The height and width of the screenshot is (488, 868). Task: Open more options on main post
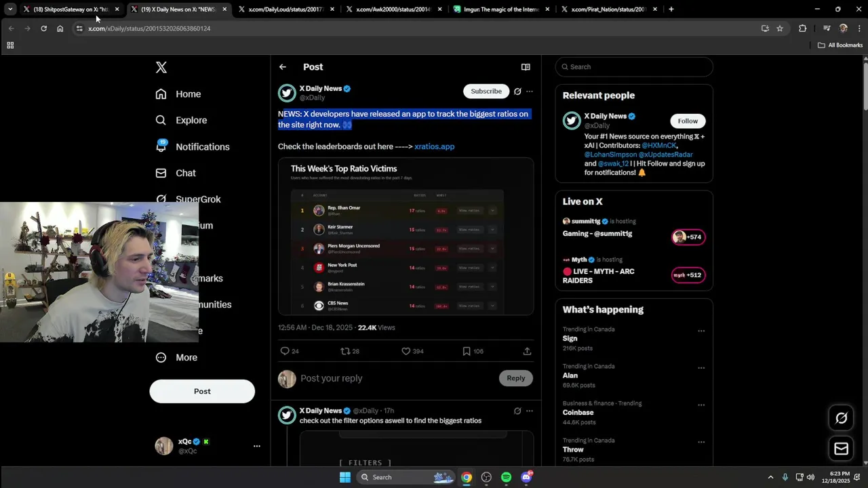pos(530,91)
